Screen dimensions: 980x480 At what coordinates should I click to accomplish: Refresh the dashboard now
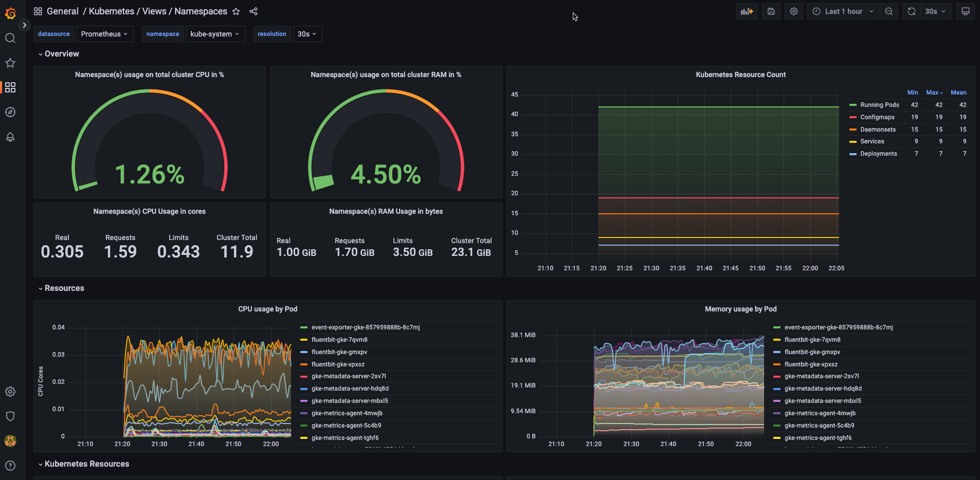(x=911, y=11)
